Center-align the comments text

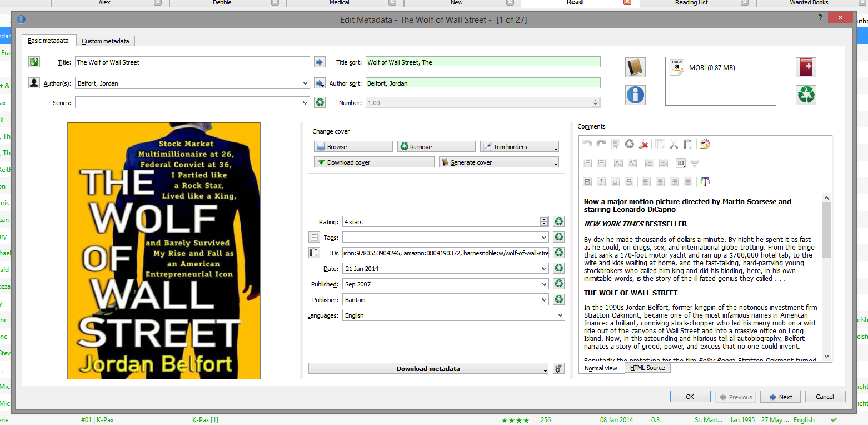coord(660,181)
